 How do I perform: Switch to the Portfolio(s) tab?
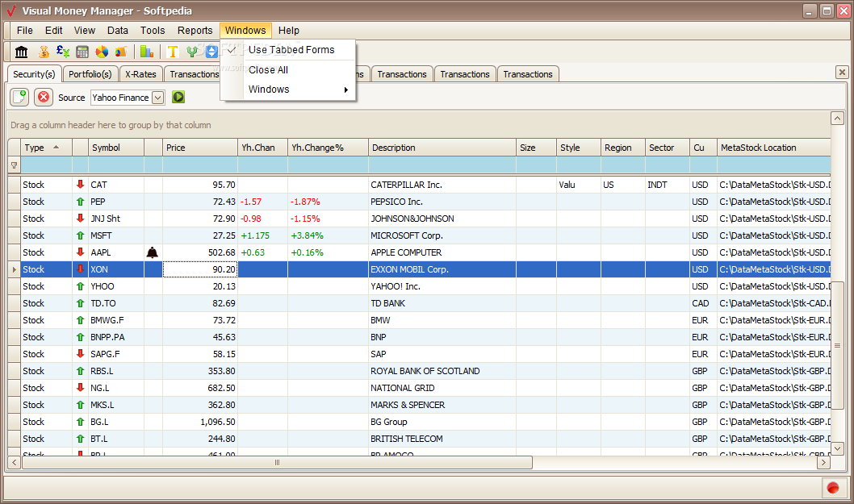tap(90, 74)
